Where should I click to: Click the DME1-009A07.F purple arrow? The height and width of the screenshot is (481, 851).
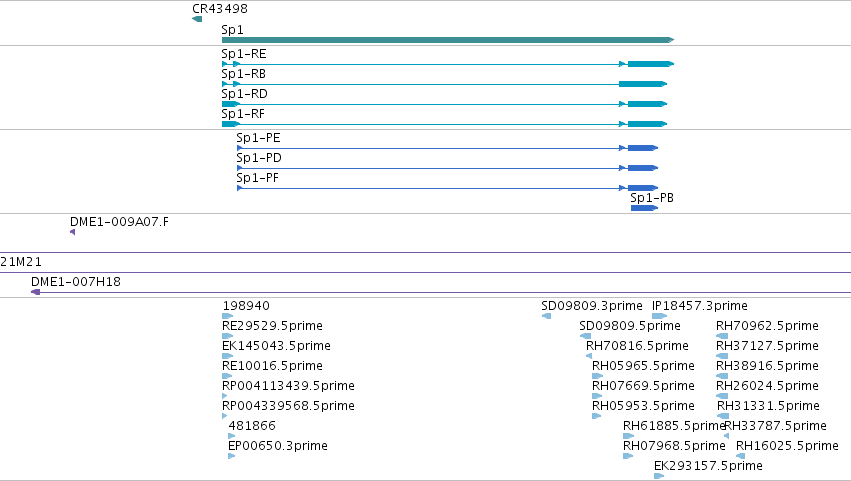pyautogui.click(x=73, y=232)
